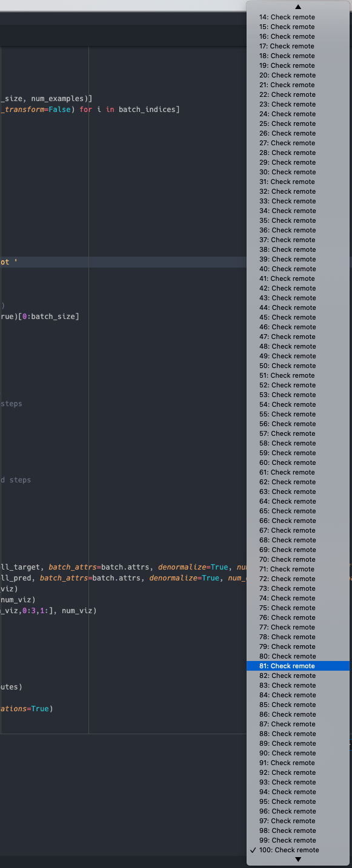The height and width of the screenshot is (868, 352).
Task: Select 26: Check remote
Action: point(298,133)
